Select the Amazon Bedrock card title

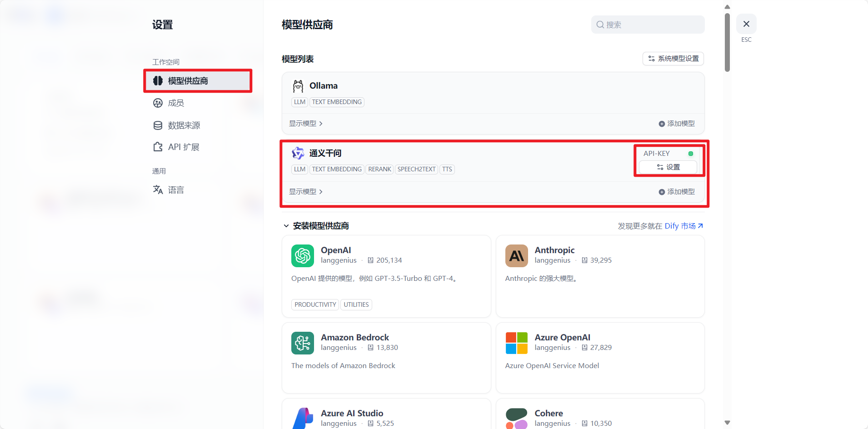click(x=355, y=338)
